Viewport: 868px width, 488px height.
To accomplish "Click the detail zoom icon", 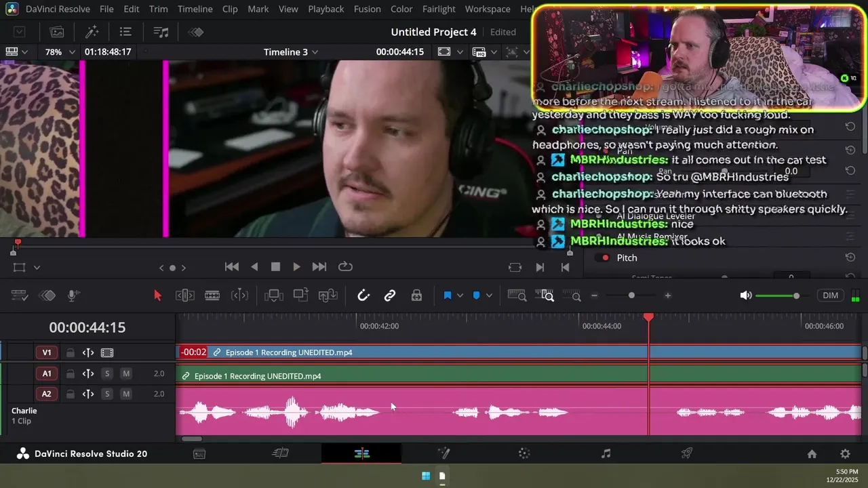I will click(545, 296).
